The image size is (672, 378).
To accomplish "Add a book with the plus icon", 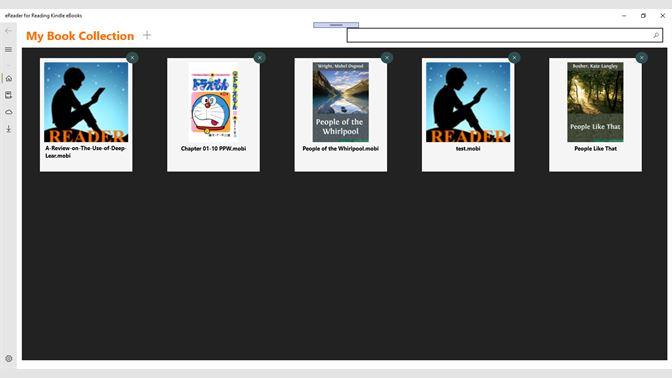I will coord(147,35).
